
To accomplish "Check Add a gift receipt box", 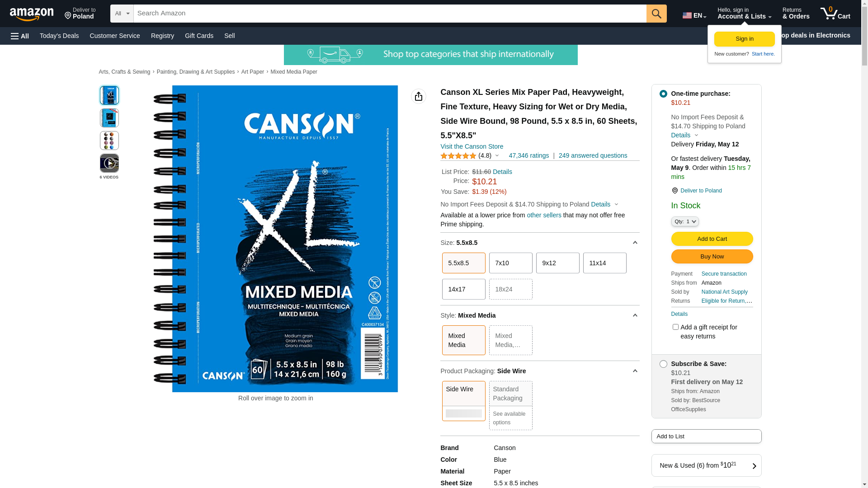I will (675, 327).
